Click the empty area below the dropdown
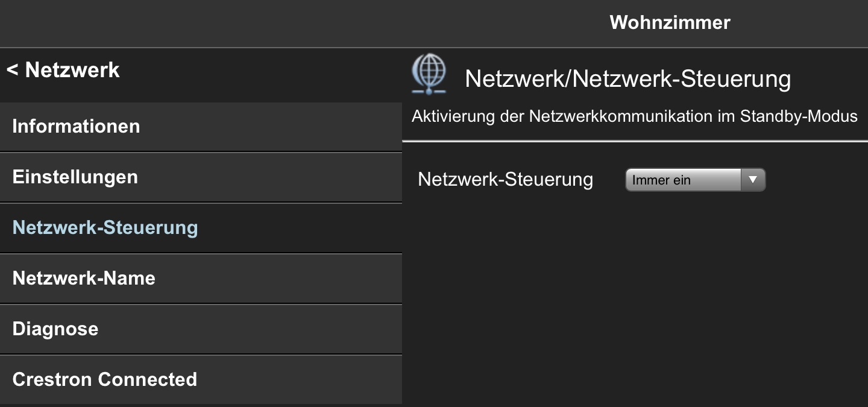 (633, 289)
